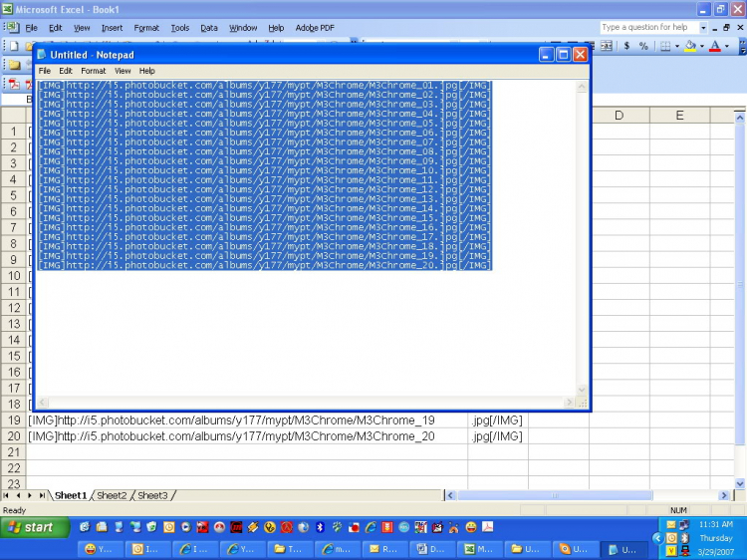Screen dimensions: 747x560
Task: Open the Excel Window menu
Action: [x=243, y=28]
